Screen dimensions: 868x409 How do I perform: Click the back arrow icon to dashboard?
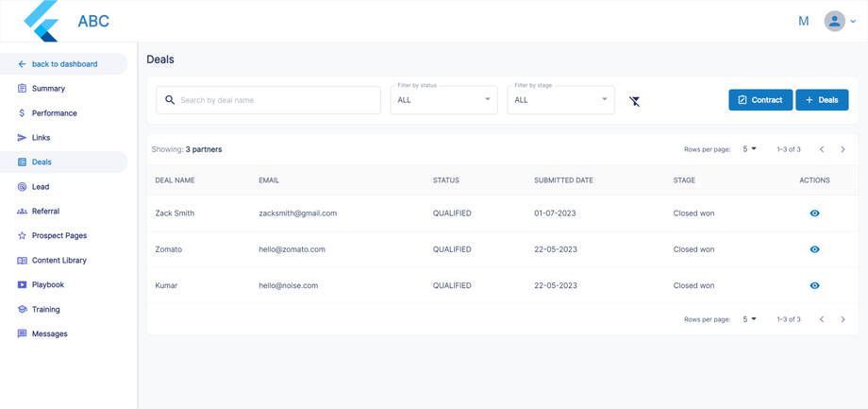(x=22, y=64)
